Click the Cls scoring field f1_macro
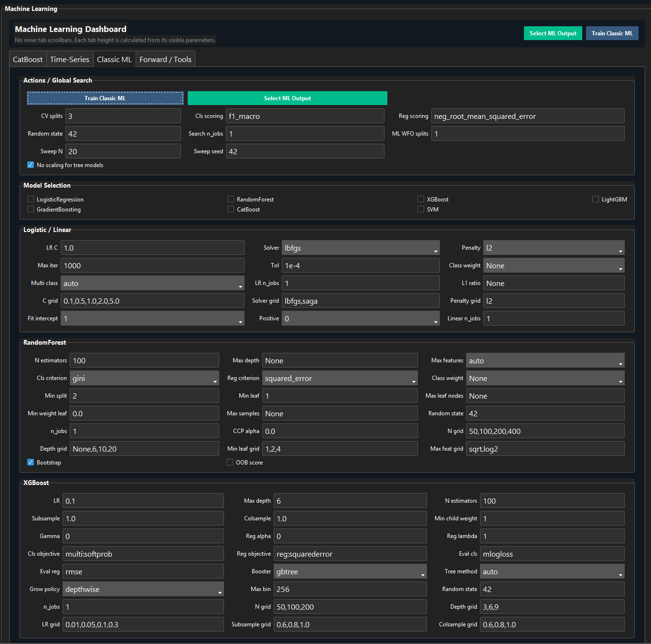This screenshot has width=651, height=644. pos(305,116)
